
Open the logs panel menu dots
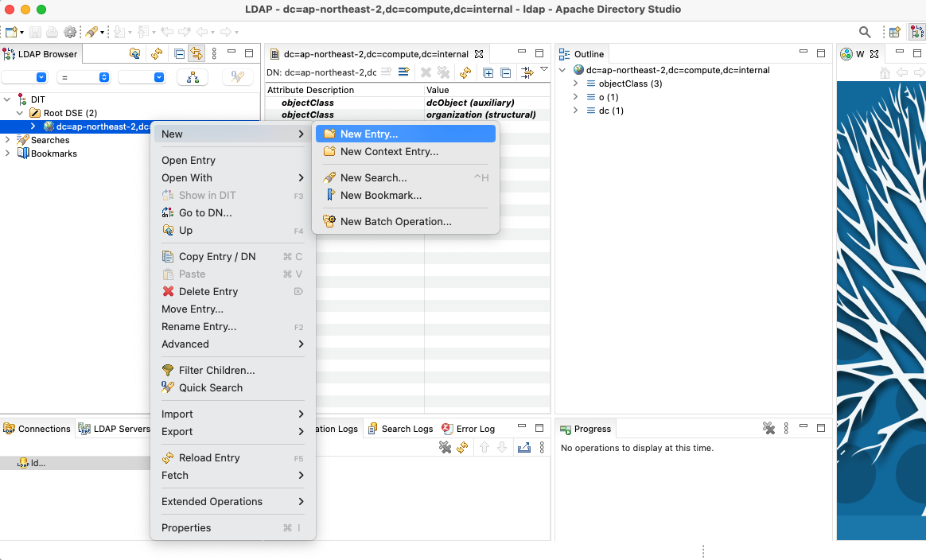tap(542, 447)
